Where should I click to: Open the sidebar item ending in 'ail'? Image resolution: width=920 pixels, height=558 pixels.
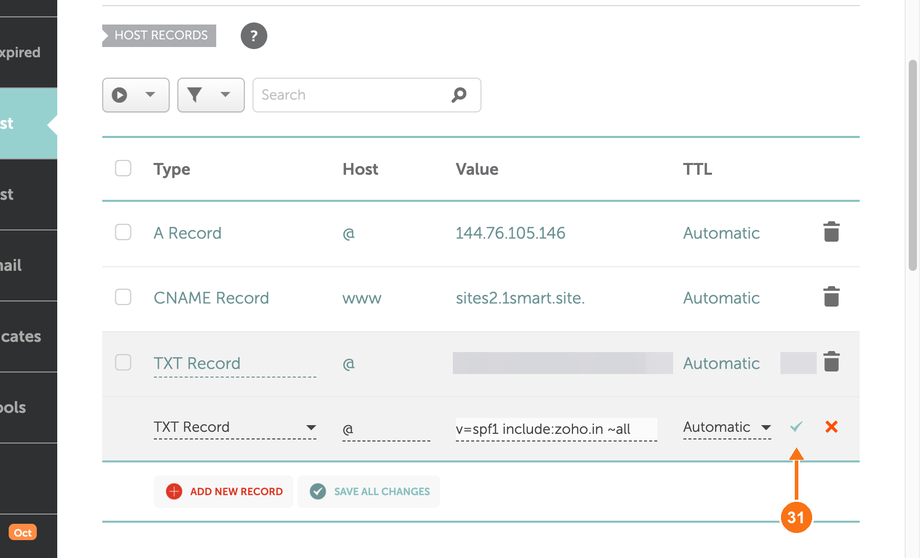point(28,265)
